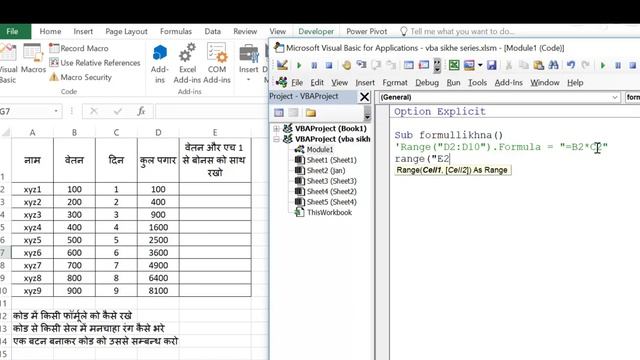The width and height of the screenshot is (640, 360).
Task: Open the VBA Run menu
Action: click(x=453, y=83)
